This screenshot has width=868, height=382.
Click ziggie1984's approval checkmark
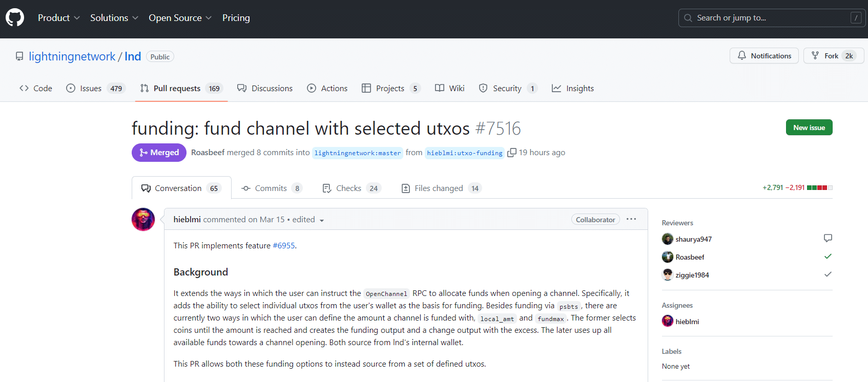point(828,274)
